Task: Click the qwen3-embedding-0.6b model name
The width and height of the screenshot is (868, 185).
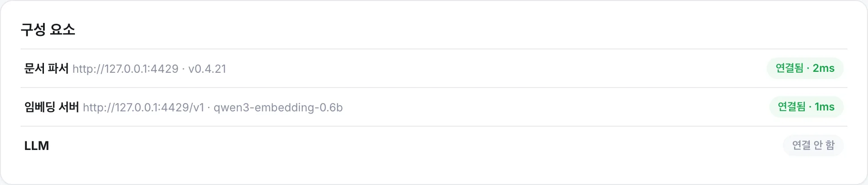Action: 278,107
